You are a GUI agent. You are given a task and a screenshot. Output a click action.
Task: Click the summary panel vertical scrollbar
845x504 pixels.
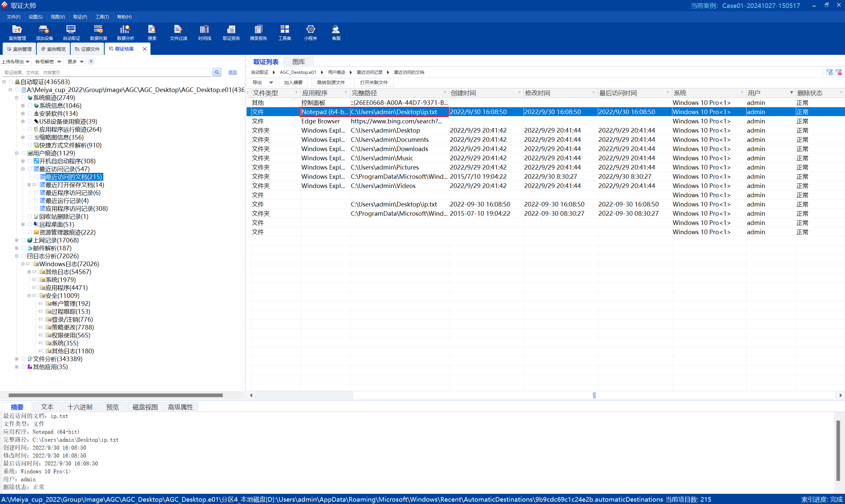(838, 451)
